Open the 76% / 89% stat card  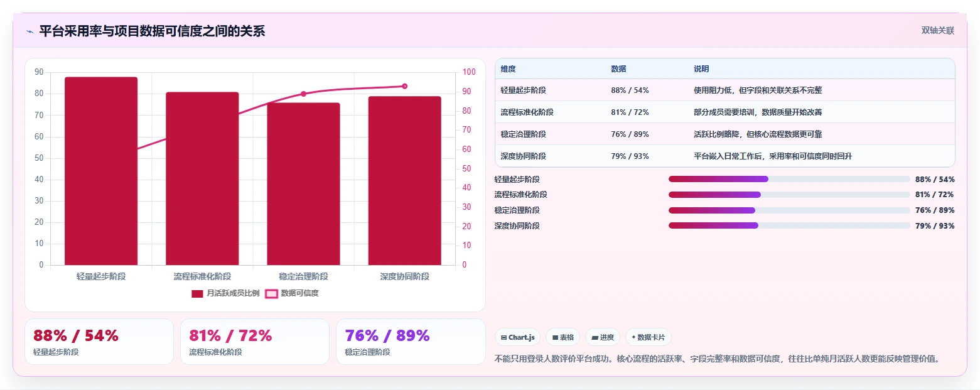[411, 342]
